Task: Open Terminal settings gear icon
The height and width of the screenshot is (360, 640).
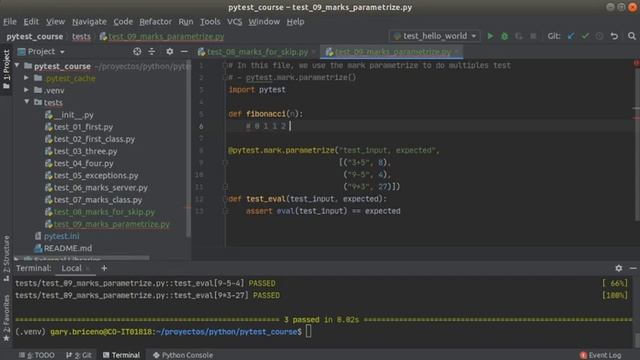Action: [x=619, y=268]
